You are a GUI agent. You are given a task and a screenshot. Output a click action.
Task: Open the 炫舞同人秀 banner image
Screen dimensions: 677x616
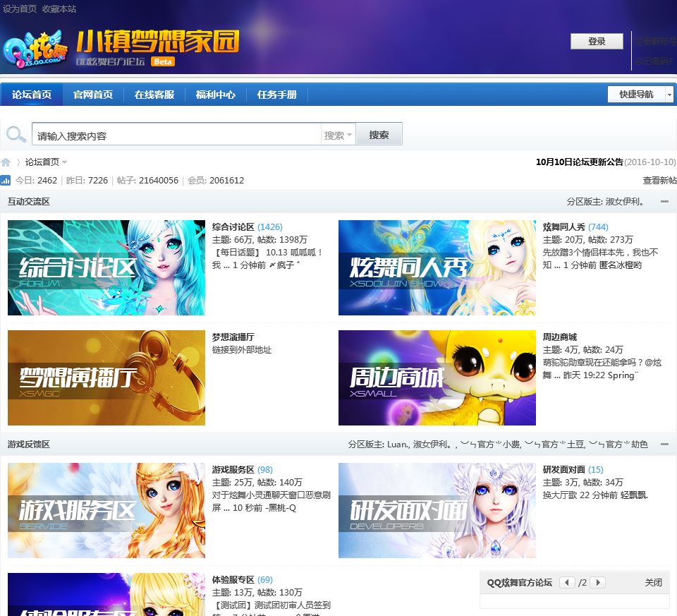pyautogui.click(x=437, y=268)
